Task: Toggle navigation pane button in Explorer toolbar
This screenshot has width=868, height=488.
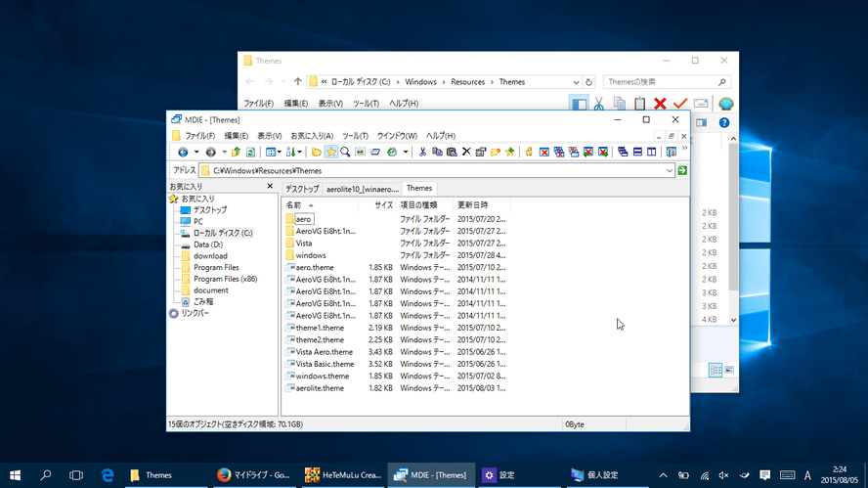Action: coord(579,104)
